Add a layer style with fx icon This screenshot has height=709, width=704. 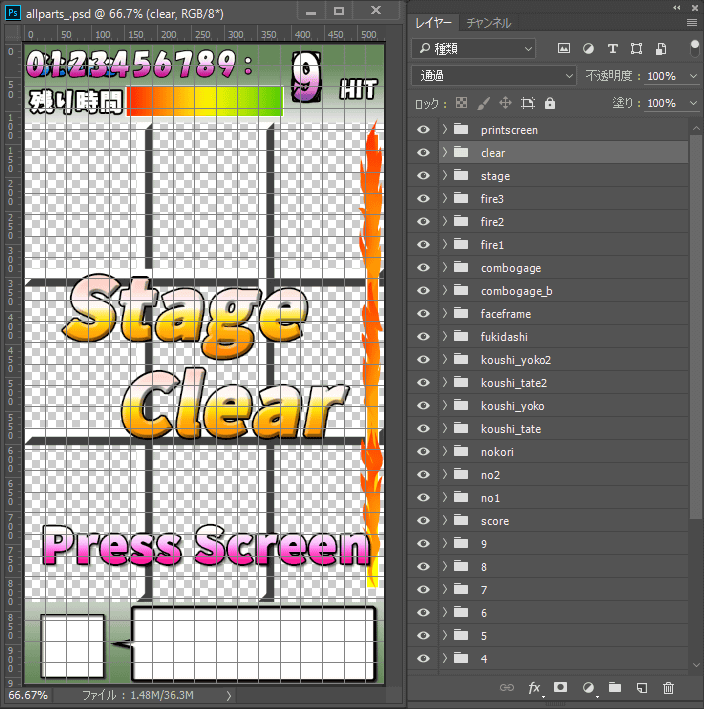click(x=535, y=688)
